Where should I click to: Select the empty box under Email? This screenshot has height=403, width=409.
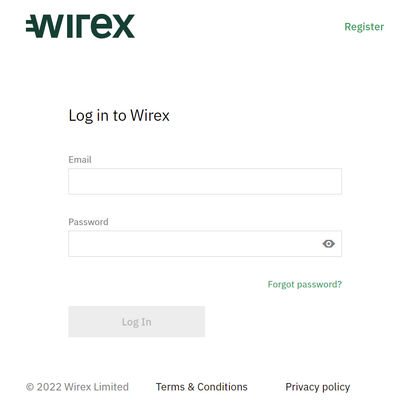[x=205, y=181]
